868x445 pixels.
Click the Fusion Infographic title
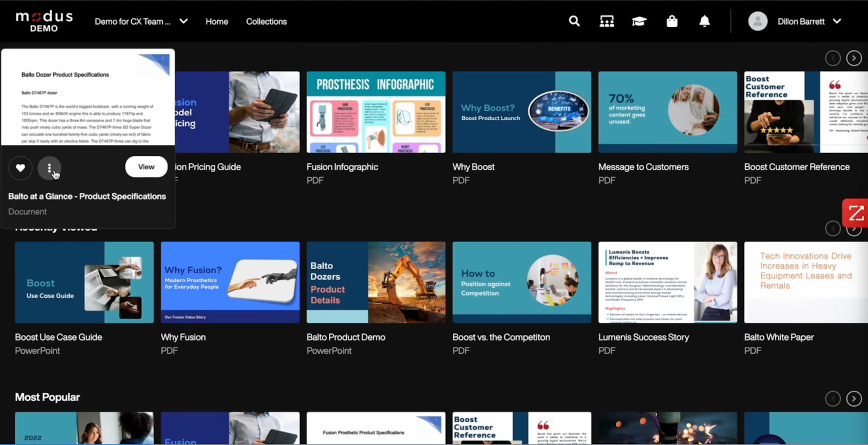[x=342, y=167]
